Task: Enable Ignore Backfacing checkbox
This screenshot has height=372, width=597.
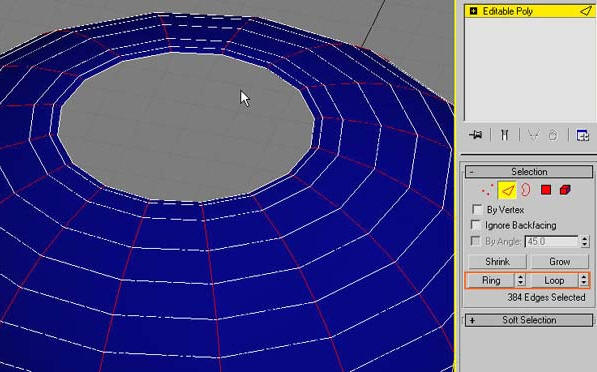Action: tap(476, 225)
